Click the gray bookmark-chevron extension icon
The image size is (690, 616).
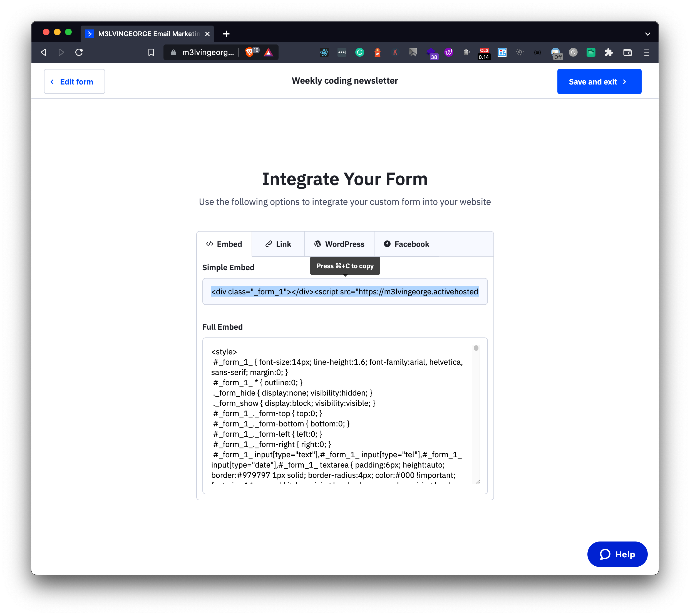(x=413, y=53)
